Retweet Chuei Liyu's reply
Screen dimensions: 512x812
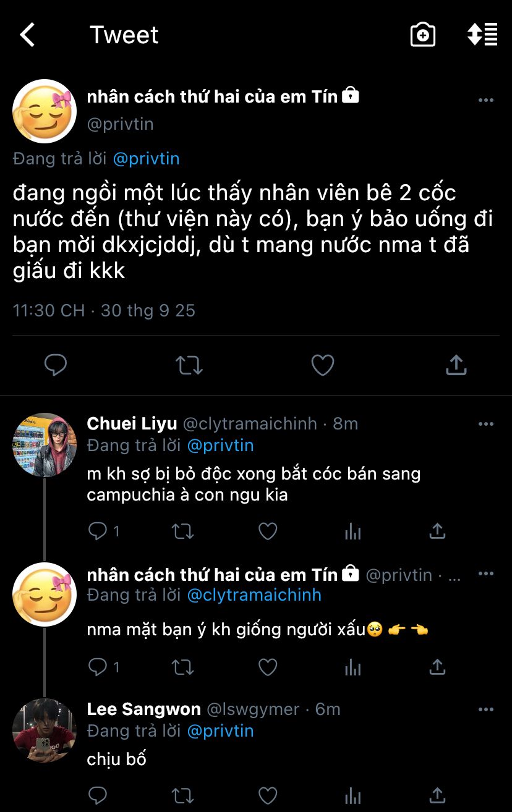tap(183, 531)
